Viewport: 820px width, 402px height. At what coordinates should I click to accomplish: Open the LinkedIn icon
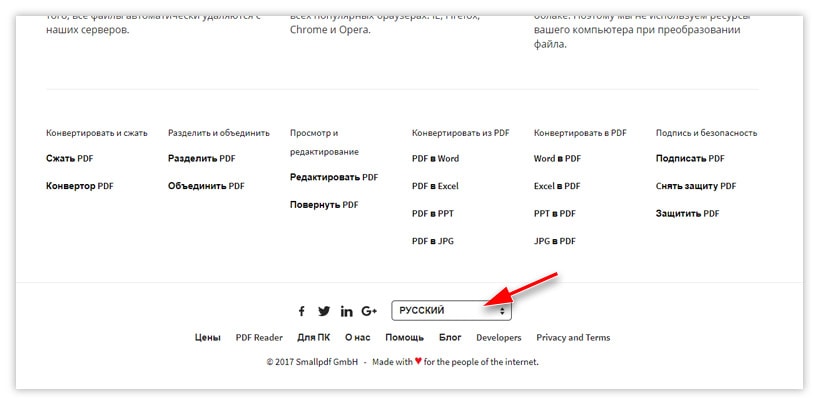[346, 311]
